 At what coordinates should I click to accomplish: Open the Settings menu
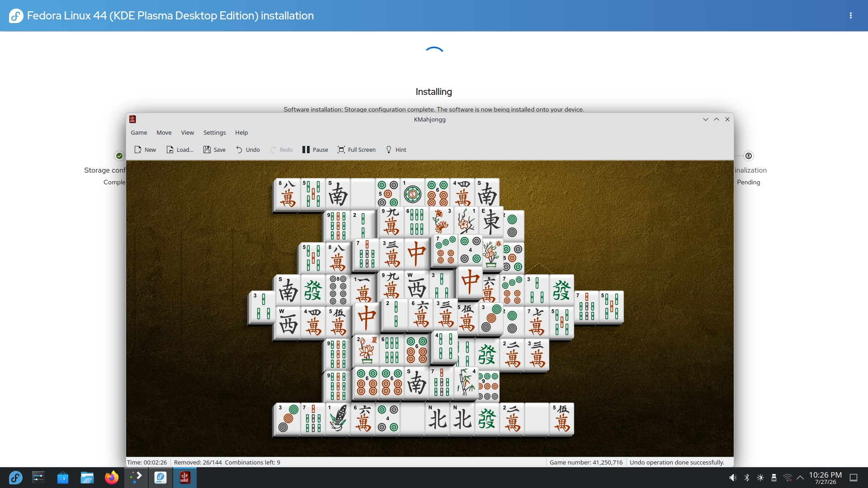pyautogui.click(x=214, y=132)
